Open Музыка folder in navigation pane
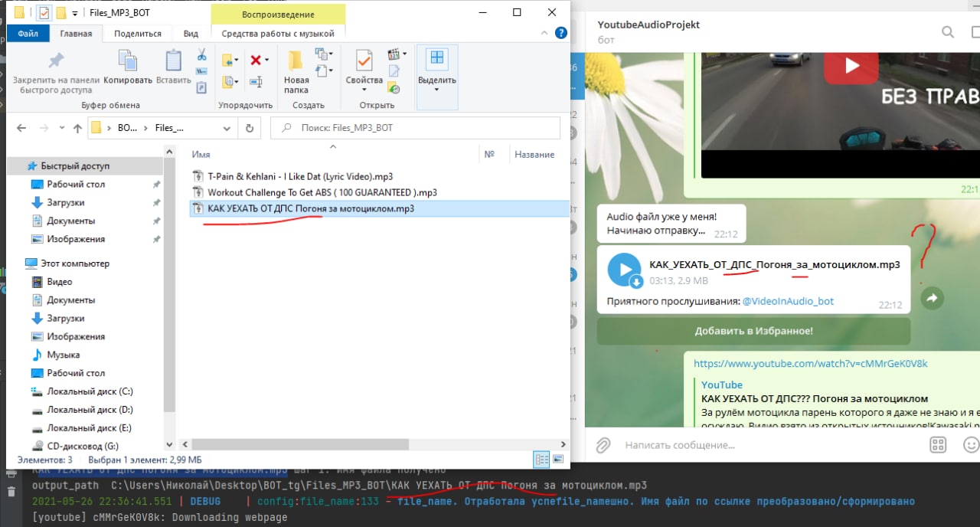 click(64, 355)
